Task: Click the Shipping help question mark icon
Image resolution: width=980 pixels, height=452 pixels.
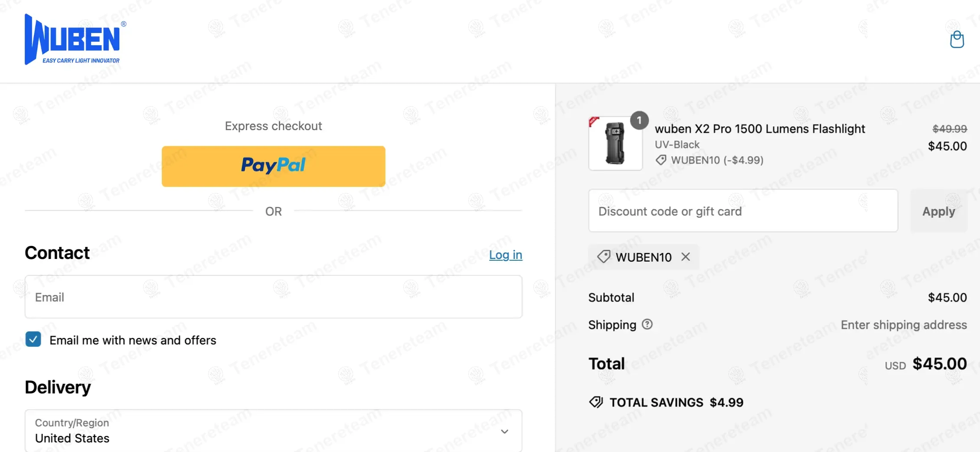Action: [647, 324]
